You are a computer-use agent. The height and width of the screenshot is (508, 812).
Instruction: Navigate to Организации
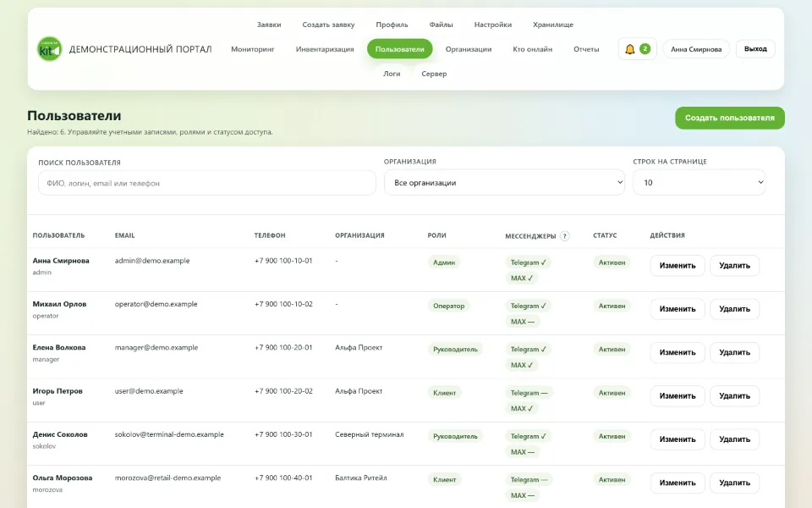pyautogui.click(x=469, y=49)
